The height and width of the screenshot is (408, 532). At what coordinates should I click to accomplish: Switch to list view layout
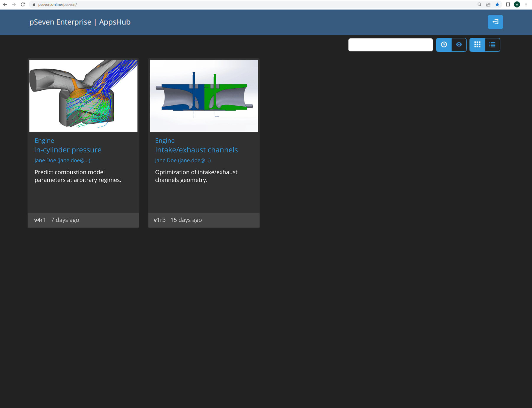(492, 45)
